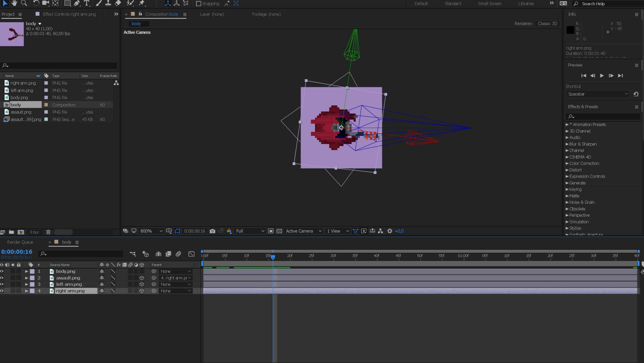Click the delete trash icon in Project panel
This screenshot has width=644, height=363.
[x=48, y=232]
